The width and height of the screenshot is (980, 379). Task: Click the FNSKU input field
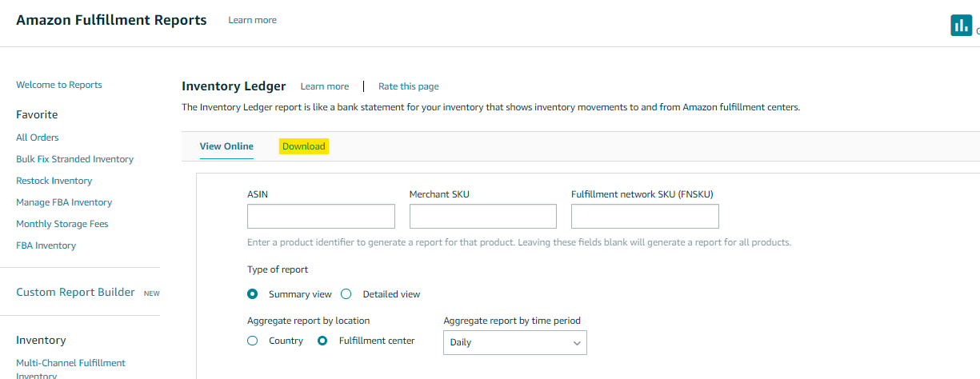(645, 217)
